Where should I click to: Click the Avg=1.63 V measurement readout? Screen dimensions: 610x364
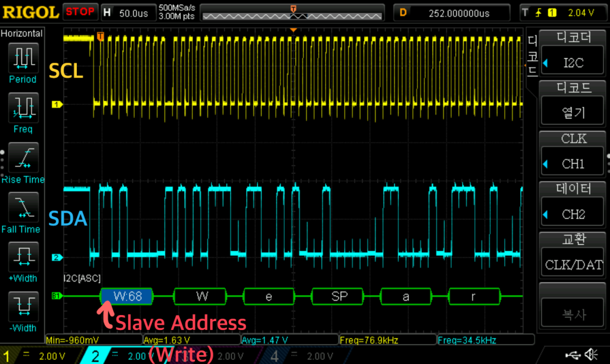coord(192,340)
